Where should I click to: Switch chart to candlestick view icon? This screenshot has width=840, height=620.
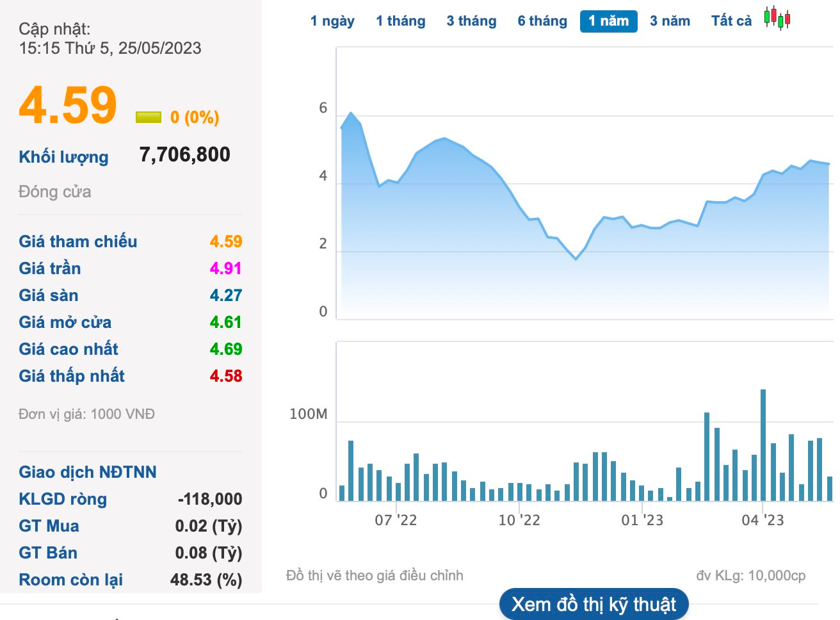(x=777, y=19)
